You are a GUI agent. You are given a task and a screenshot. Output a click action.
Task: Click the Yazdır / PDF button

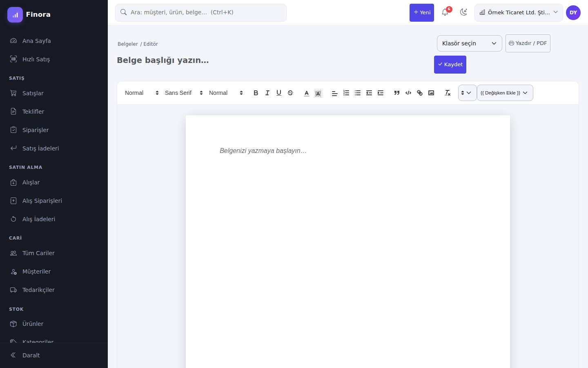(x=528, y=43)
